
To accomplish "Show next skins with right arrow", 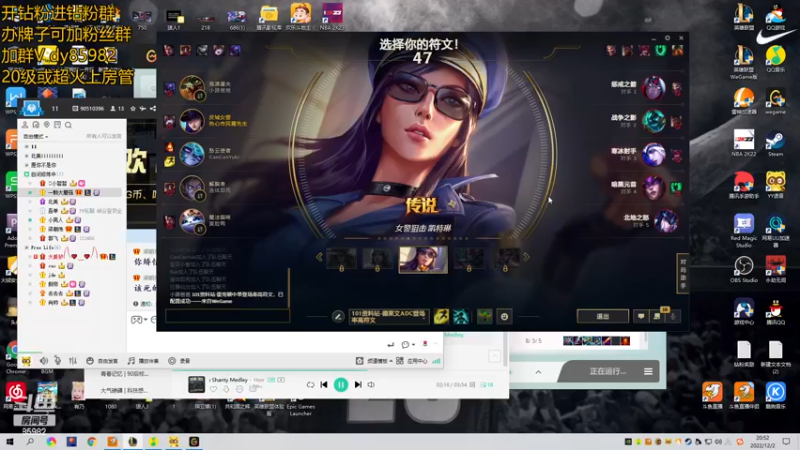I will click(x=526, y=257).
